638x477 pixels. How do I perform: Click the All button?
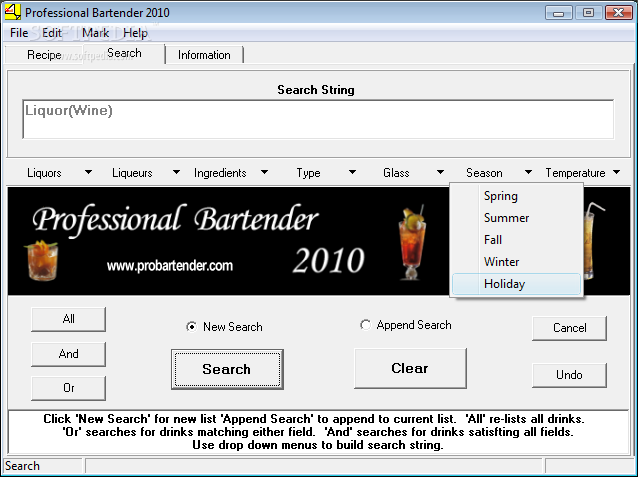pyautogui.click(x=68, y=319)
